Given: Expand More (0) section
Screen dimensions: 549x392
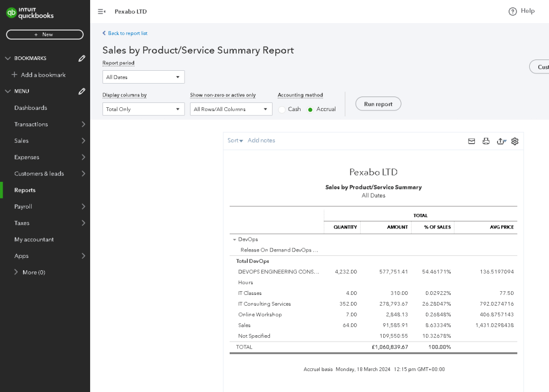Looking at the screenshot, I should 16,272.
